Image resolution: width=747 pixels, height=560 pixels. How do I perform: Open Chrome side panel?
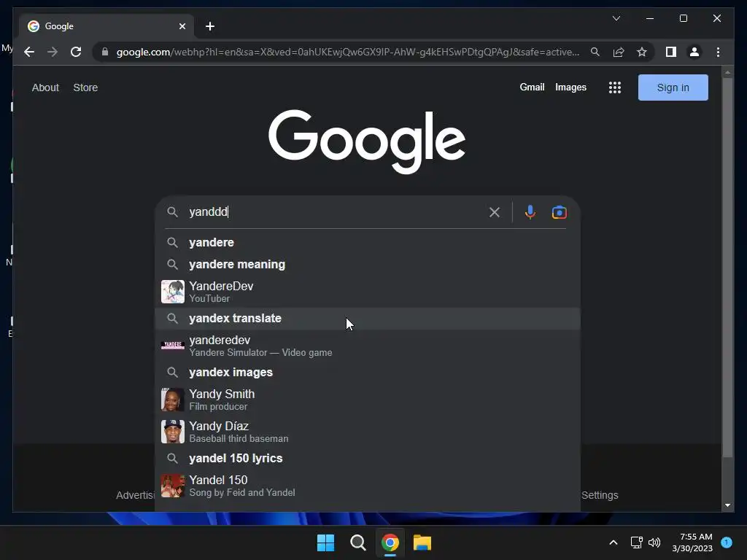pyautogui.click(x=671, y=52)
